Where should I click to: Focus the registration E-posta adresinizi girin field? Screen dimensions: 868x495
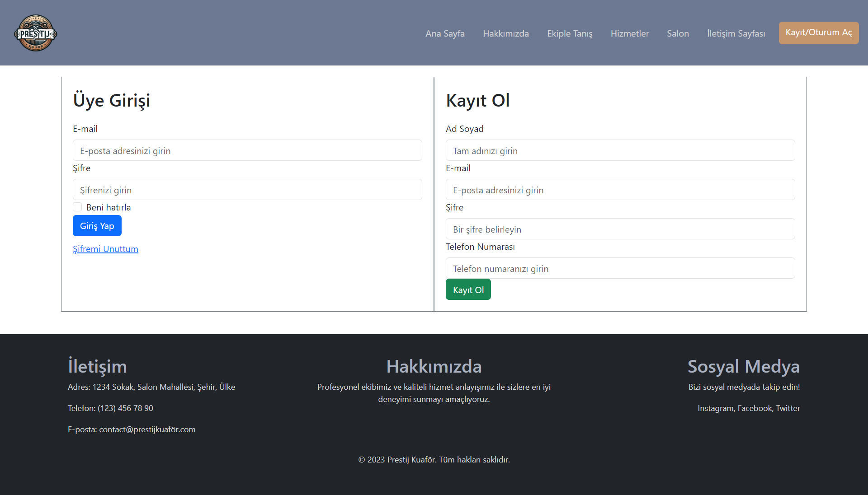(x=620, y=190)
